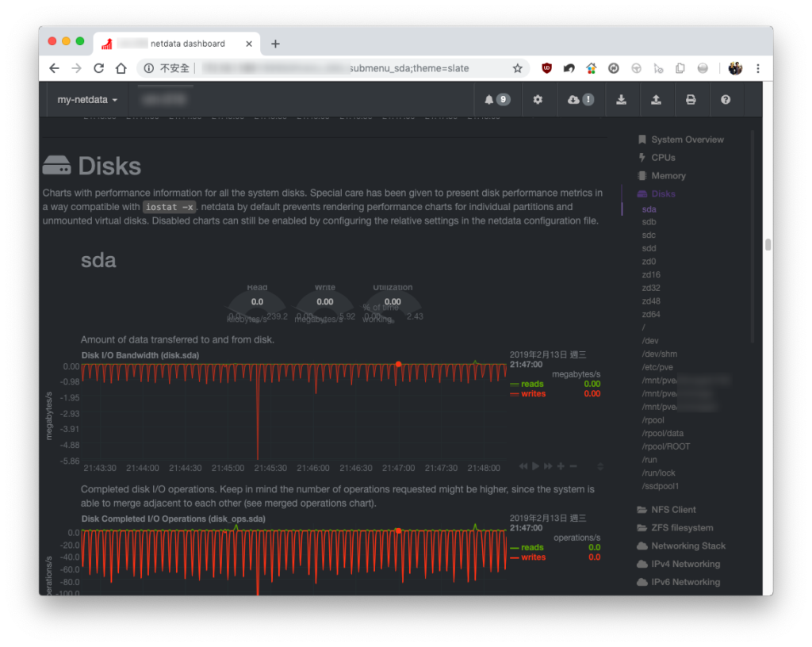This screenshot has height=647, width=812.
Task: Open uBlock Origin extension
Action: coord(546,68)
